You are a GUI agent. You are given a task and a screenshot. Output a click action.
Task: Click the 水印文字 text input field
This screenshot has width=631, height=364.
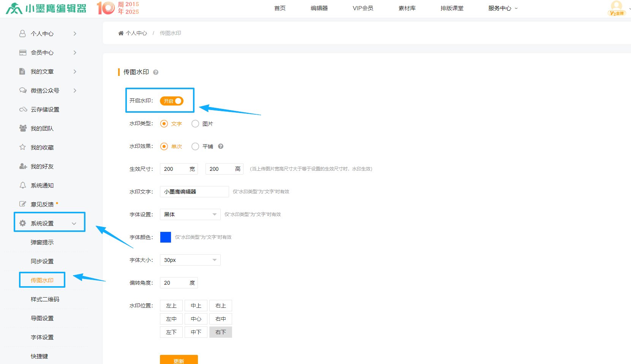[194, 192]
